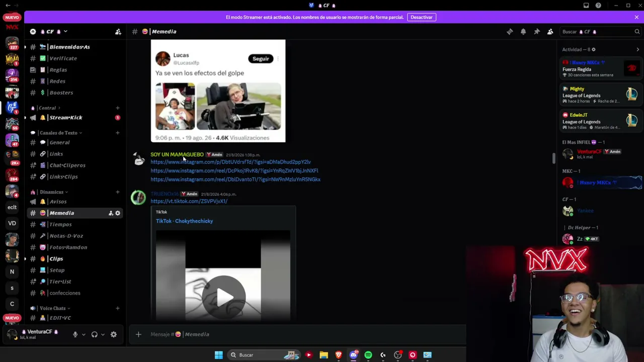644x362 pixels.
Task: Expand the Actividad panel arrow
Action: click(x=637, y=50)
